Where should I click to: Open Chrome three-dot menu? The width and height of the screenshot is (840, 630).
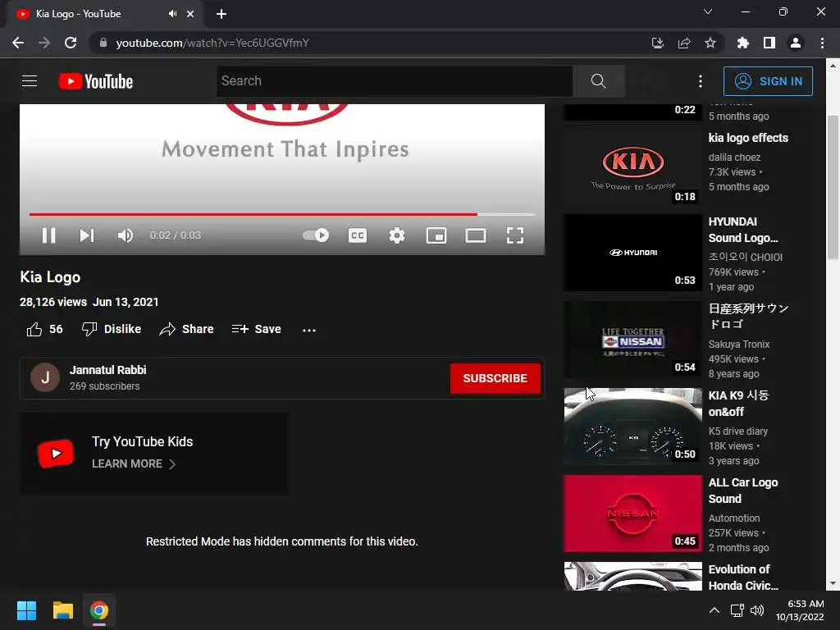pyautogui.click(x=822, y=43)
